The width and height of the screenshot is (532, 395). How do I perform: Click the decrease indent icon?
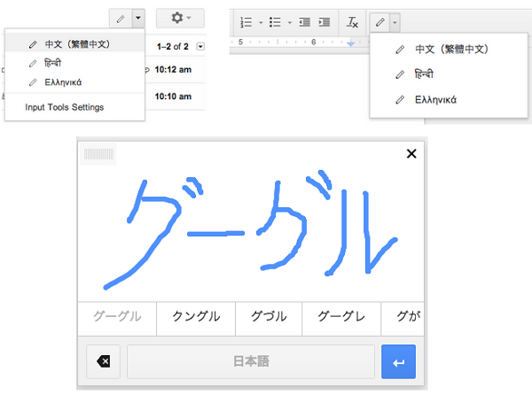[305, 22]
